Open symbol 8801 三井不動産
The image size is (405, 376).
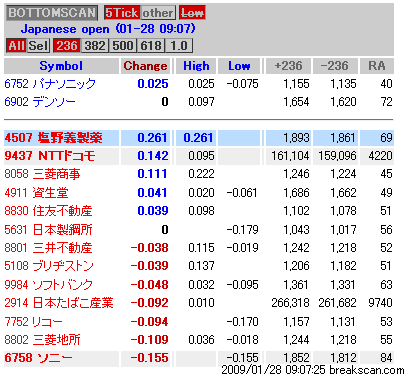48,248
